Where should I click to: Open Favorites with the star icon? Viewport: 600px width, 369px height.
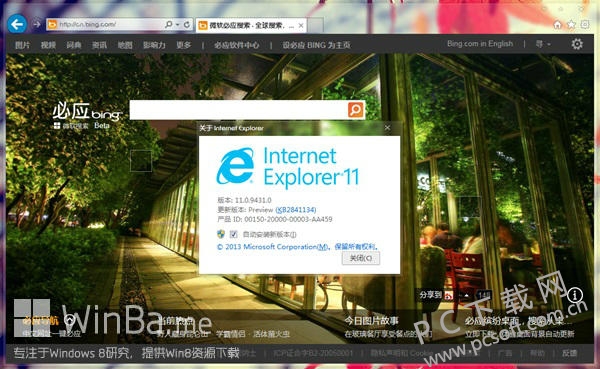click(x=571, y=25)
